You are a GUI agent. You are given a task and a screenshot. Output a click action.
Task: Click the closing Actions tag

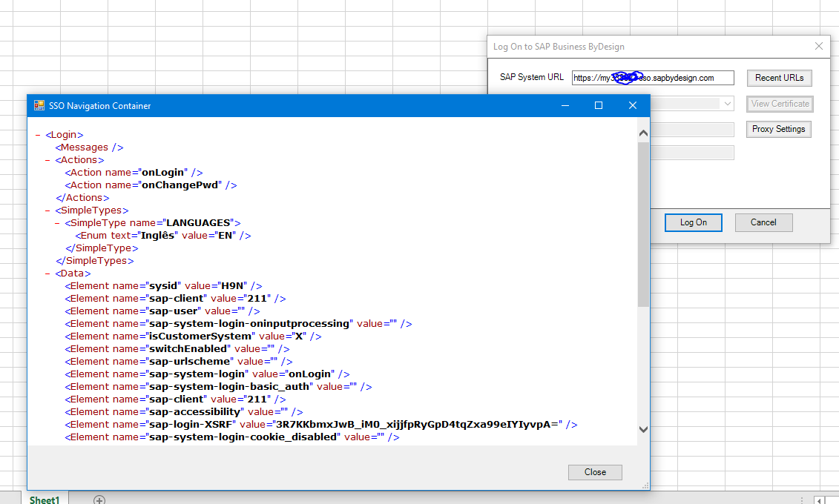point(82,198)
